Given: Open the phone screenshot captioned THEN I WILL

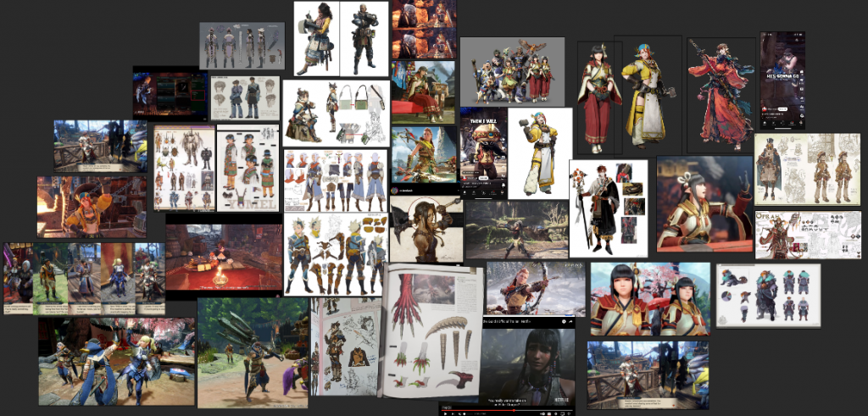Looking at the screenshot, I should click(x=483, y=153).
